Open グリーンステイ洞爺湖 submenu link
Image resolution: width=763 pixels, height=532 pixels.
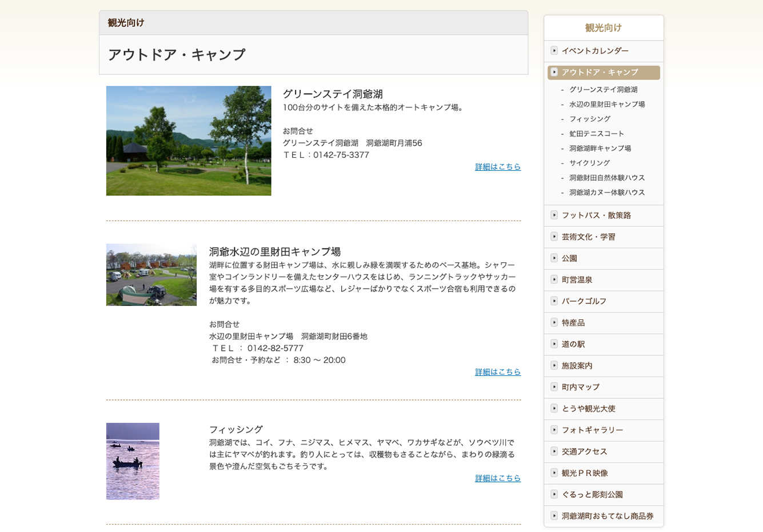[603, 90]
